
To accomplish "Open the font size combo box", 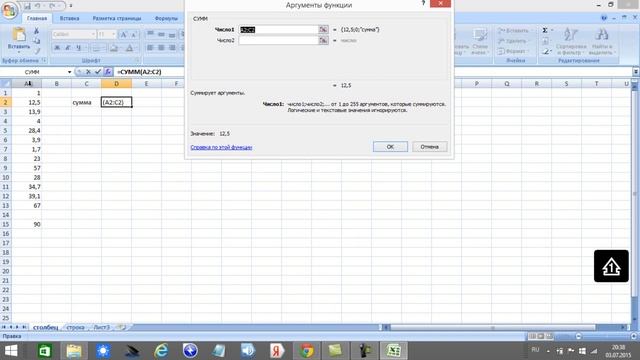I will point(107,35).
